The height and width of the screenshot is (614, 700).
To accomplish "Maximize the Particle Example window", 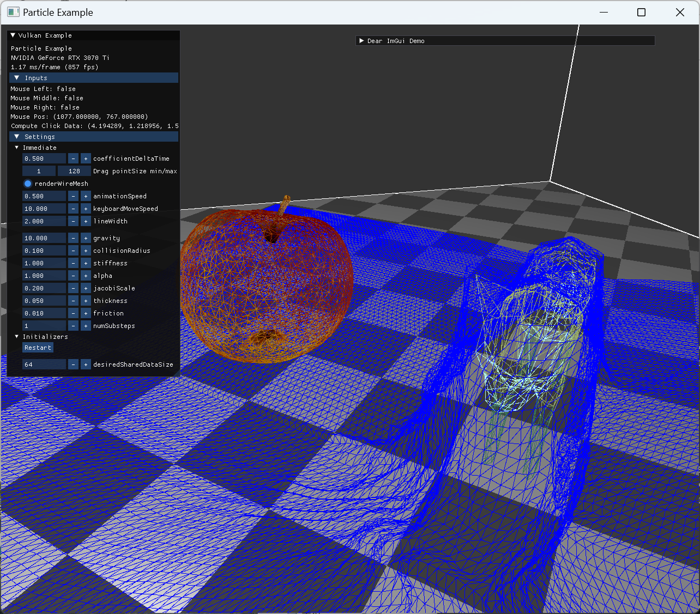I will (x=642, y=12).
